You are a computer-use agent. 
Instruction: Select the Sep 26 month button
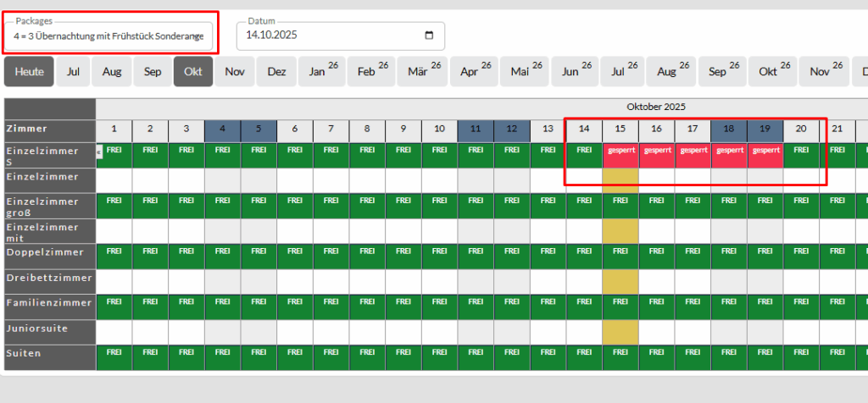point(723,72)
